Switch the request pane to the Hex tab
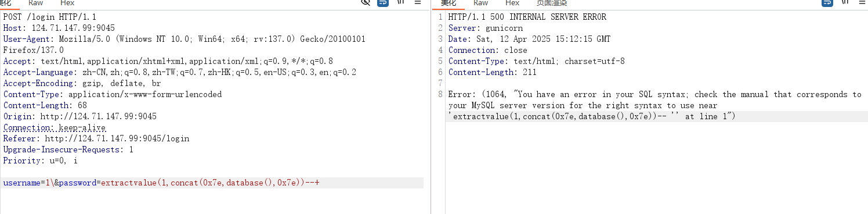868x214 pixels. click(67, 3)
